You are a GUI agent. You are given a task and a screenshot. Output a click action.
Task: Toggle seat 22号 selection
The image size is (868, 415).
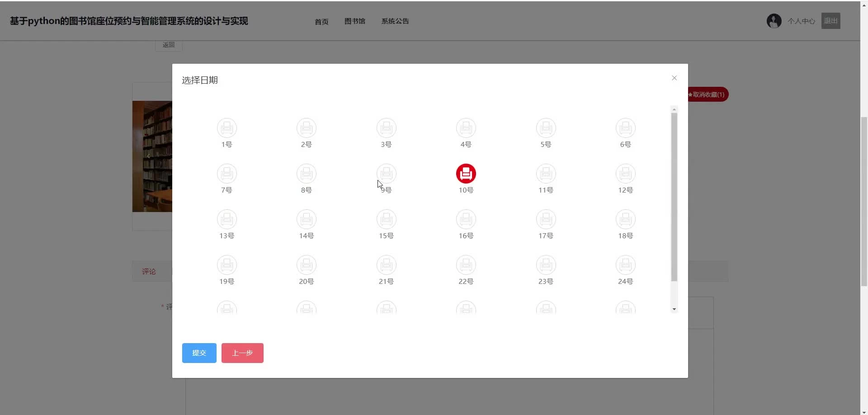point(466,265)
